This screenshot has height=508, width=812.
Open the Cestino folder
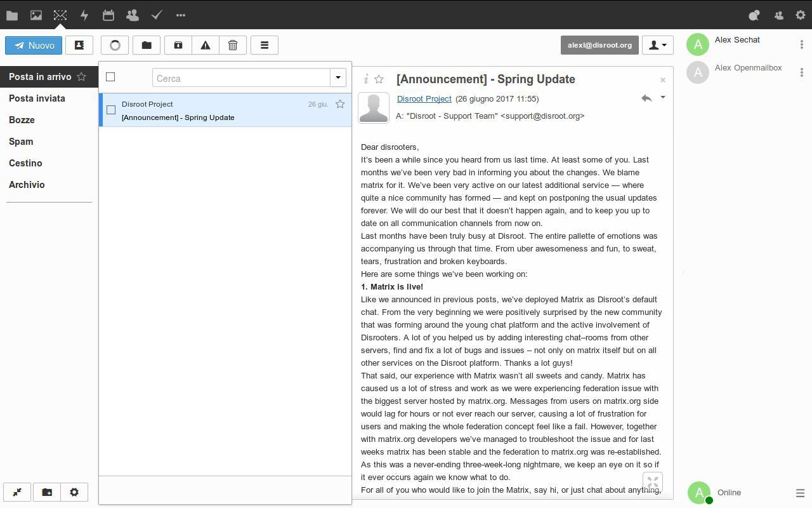coord(25,163)
